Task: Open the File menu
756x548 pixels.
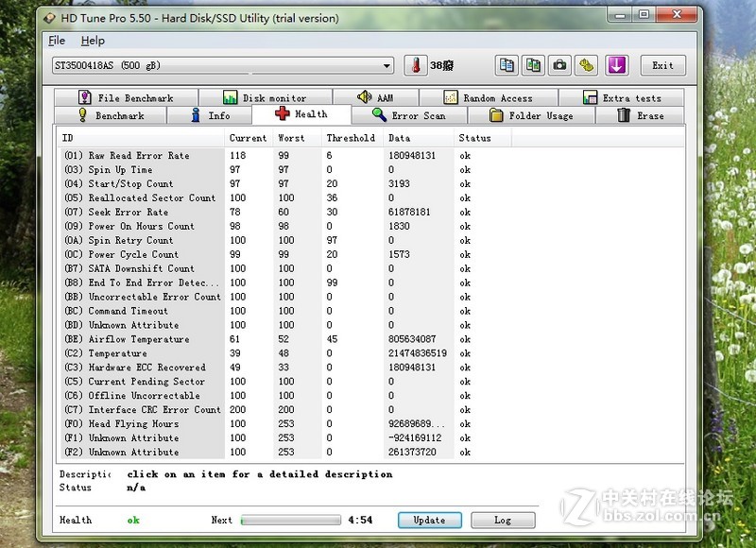Action: point(57,41)
